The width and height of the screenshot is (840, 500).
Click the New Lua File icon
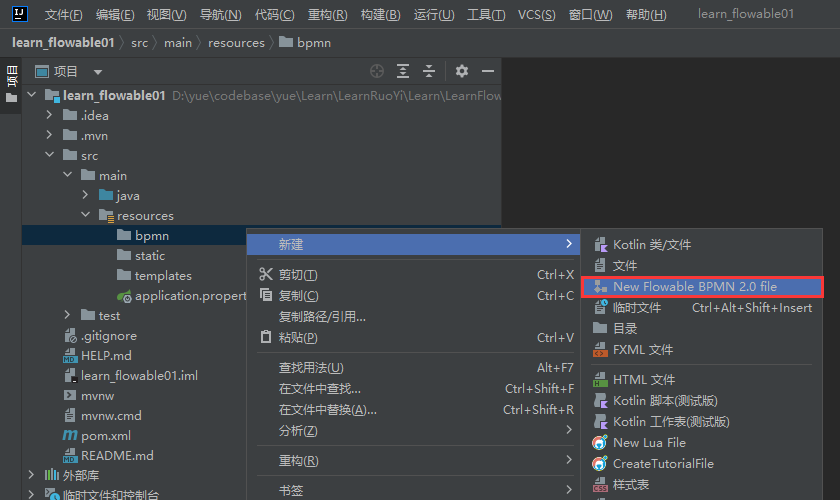pyautogui.click(x=600, y=443)
